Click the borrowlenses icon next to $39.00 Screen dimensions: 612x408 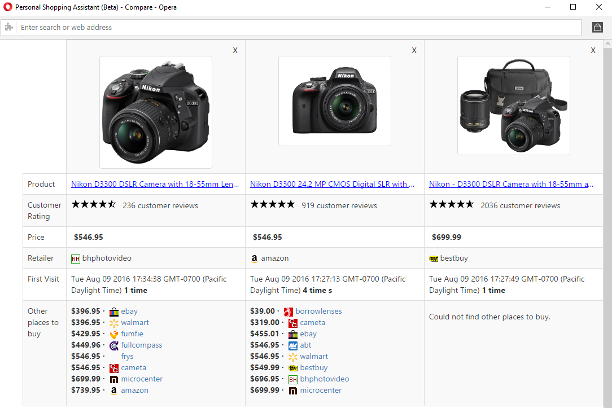tap(288, 312)
